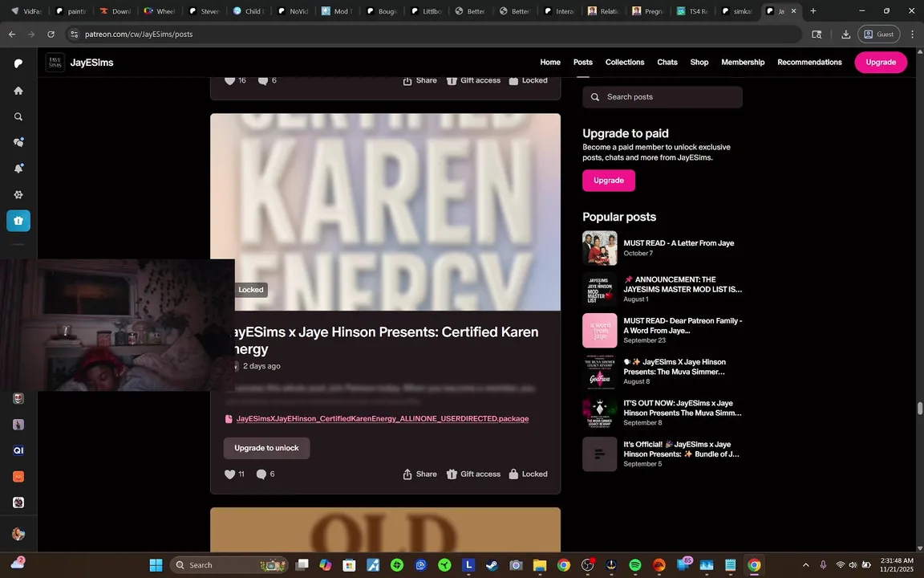The height and width of the screenshot is (578, 924).
Task: Open the browser downloads icon
Action: (x=845, y=35)
